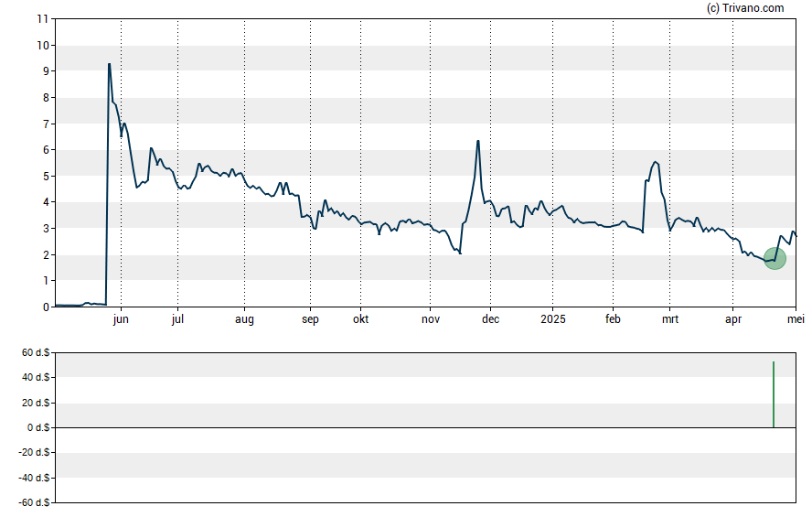Select the 'nov' month label
812x517 pixels.
[x=431, y=319]
